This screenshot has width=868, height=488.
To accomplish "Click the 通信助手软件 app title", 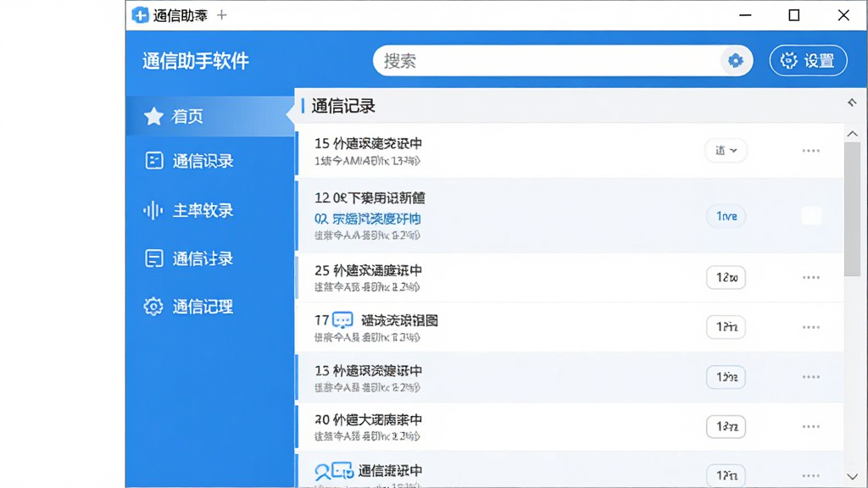I will pos(196,61).
